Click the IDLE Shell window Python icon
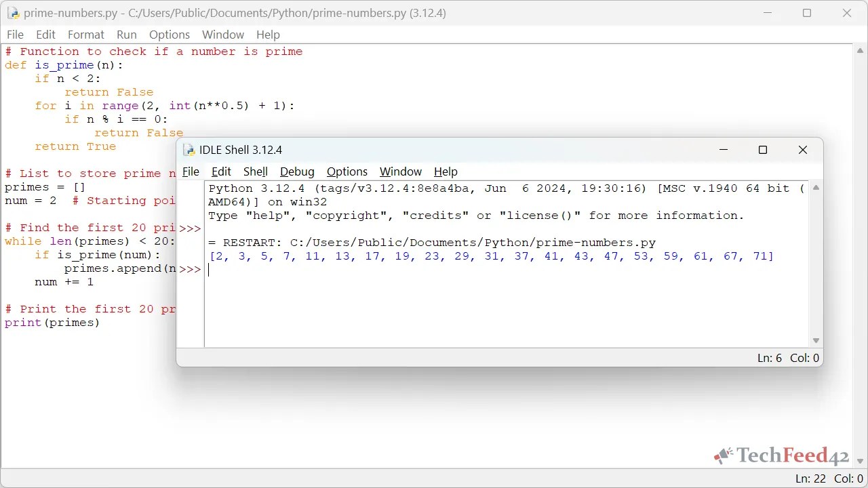The width and height of the screenshot is (868, 488). pyautogui.click(x=189, y=150)
